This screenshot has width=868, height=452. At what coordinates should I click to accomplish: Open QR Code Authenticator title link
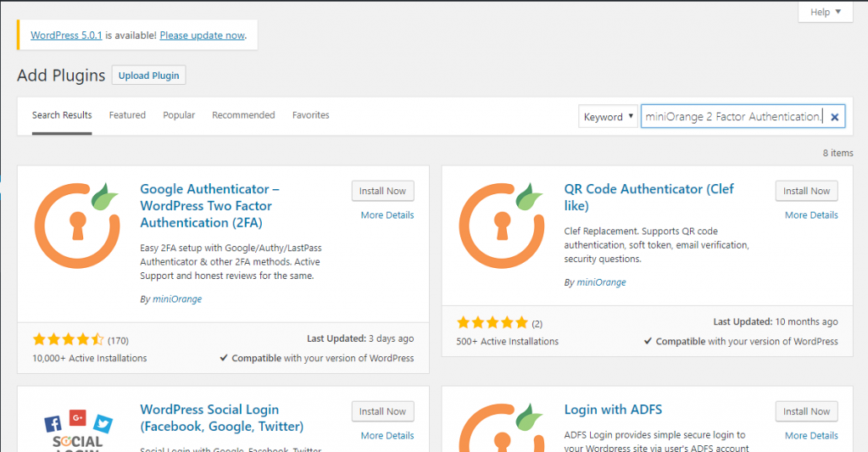click(x=648, y=198)
